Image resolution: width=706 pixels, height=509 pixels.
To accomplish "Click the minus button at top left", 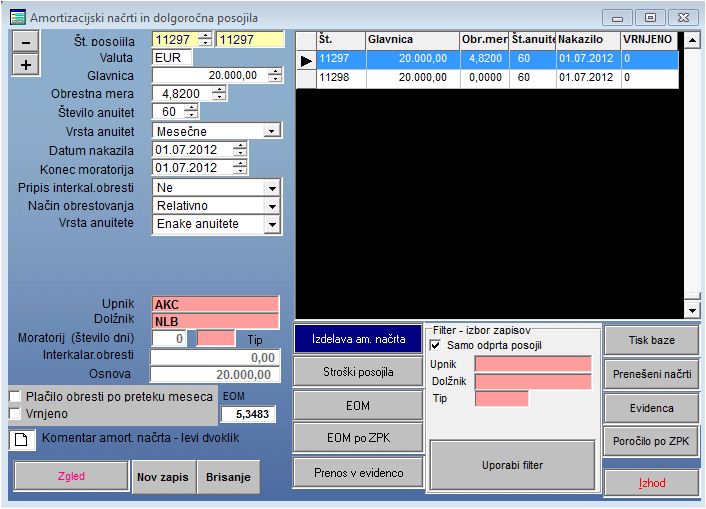I will click(x=26, y=41).
